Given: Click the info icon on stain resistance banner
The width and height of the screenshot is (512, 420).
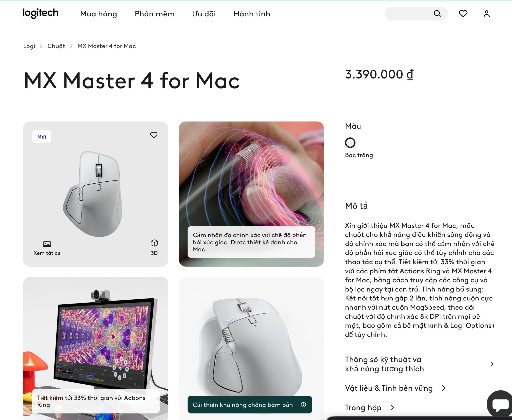Looking at the screenshot, I should (x=303, y=405).
